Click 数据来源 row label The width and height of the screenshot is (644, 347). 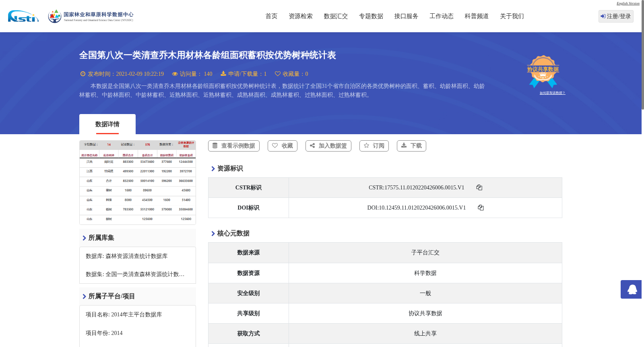coord(248,253)
